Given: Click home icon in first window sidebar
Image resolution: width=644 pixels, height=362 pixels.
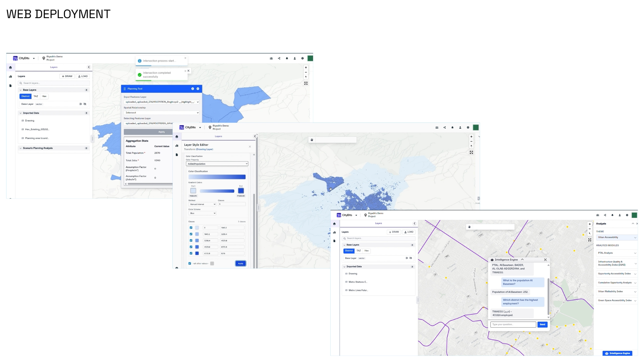Looking at the screenshot, I should tap(10, 67).
